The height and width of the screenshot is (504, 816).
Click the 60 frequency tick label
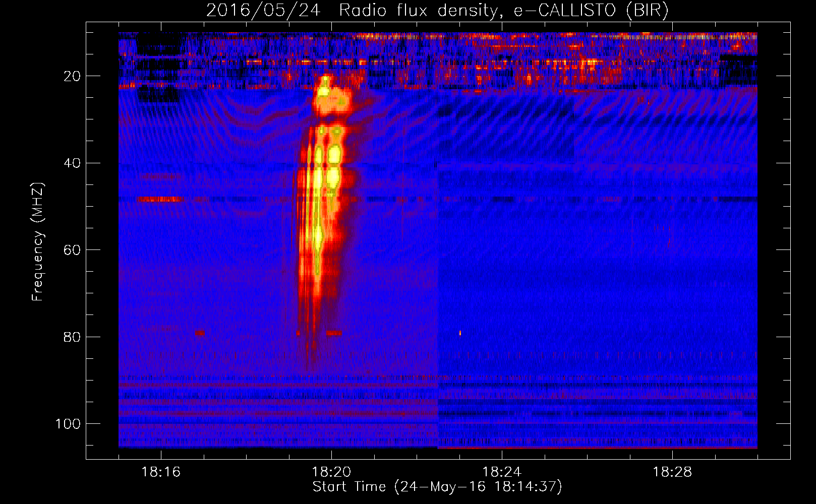[x=72, y=250]
